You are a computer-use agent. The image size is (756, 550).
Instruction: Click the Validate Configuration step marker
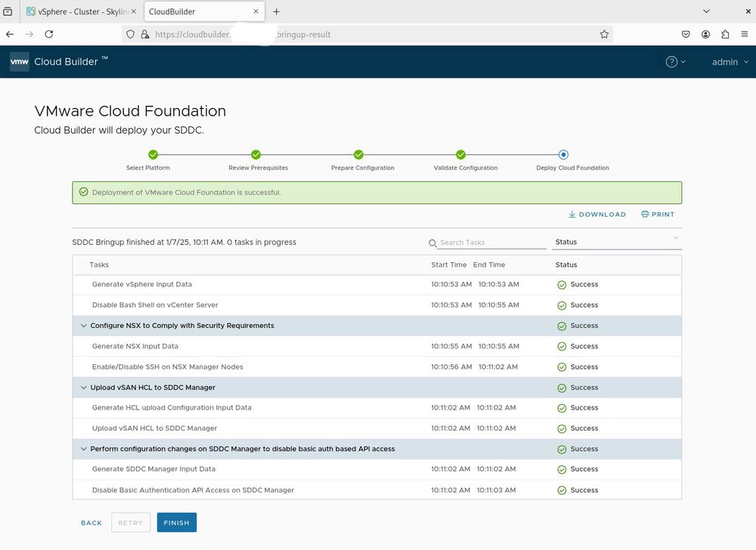pyautogui.click(x=461, y=155)
